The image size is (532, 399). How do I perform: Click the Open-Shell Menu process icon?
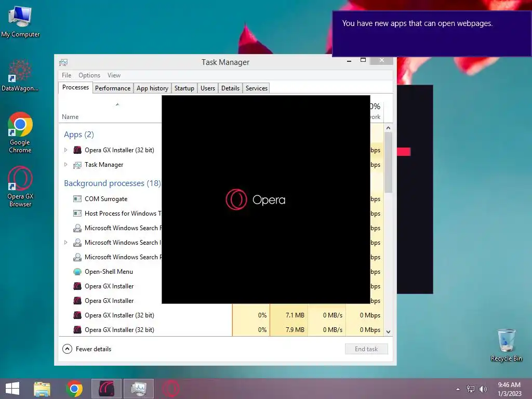(x=77, y=272)
